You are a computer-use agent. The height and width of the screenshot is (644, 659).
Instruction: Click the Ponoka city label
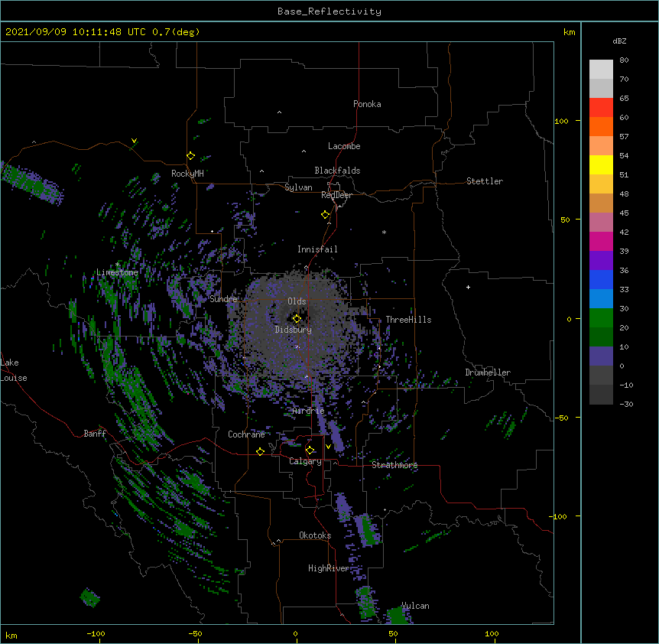(x=367, y=104)
